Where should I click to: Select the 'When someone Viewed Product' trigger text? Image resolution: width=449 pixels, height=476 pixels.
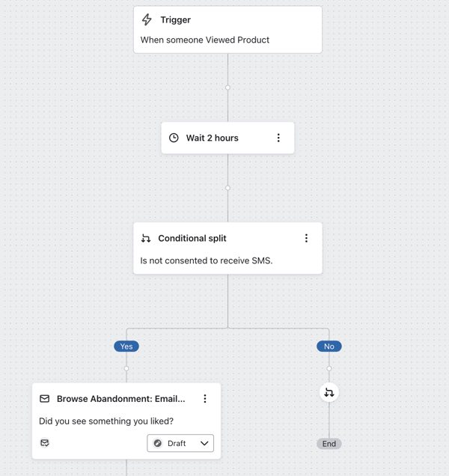[x=205, y=40]
